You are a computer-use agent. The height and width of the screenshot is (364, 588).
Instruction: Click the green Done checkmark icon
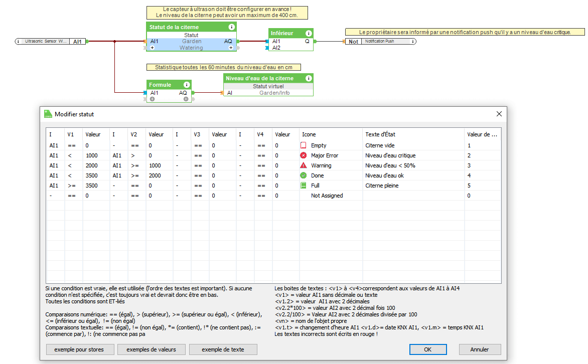click(303, 175)
